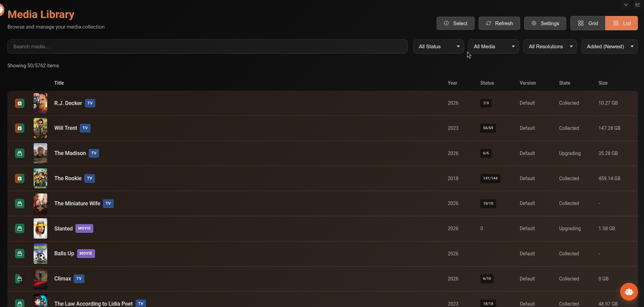
Task: Open the Settings button
Action: [545, 23]
